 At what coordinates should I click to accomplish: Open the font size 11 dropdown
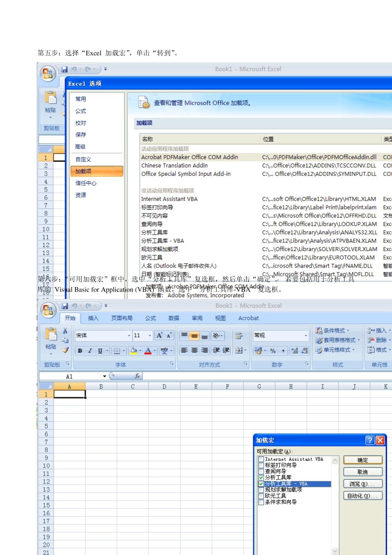click(x=150, y=336)
